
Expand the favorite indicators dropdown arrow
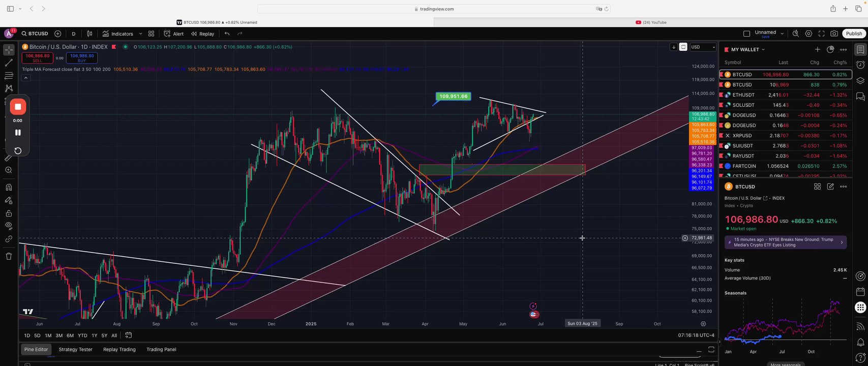coord(140,34)
